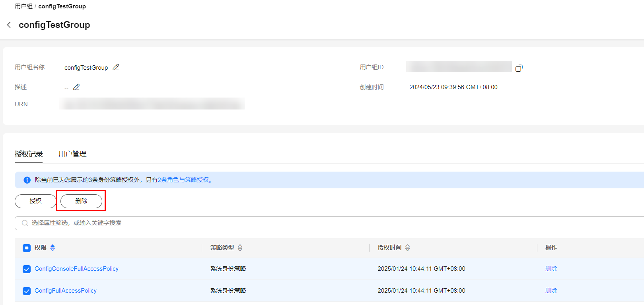Delete the ConfigFullAccessPolicy row via 删除 link
This screenshot has width=644, height=305.
[551, 291]
